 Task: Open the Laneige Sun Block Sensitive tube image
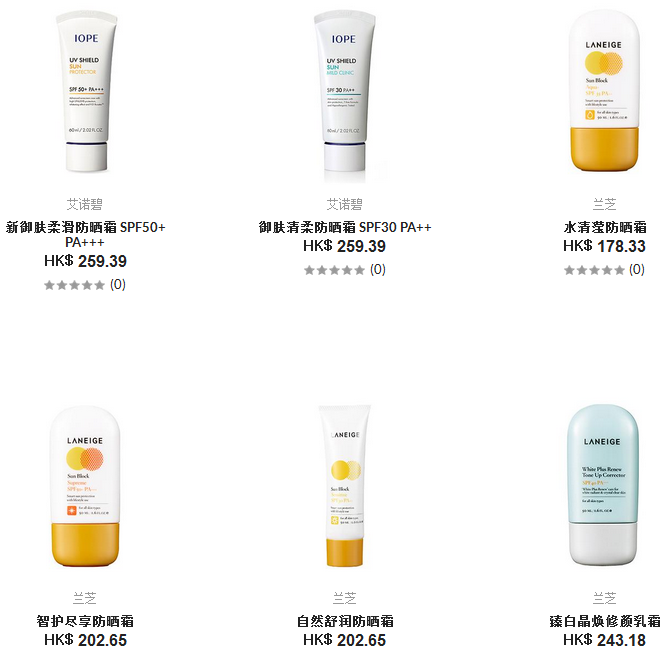345,486
